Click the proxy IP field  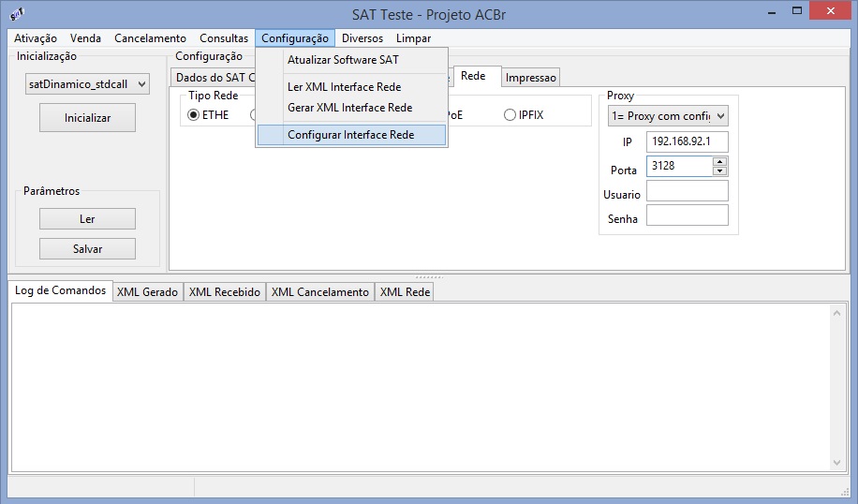point(688,141)
